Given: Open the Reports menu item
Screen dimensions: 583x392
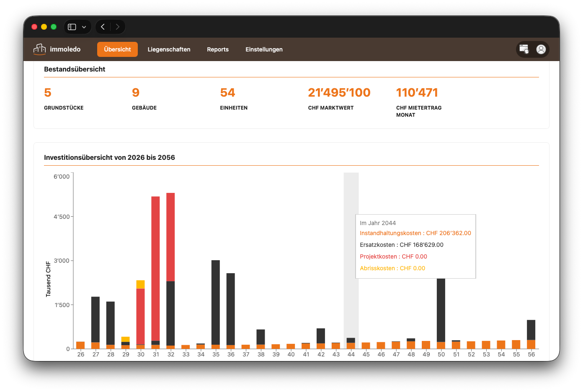Looking at the screenshot, I should click(x=218, y=49).
